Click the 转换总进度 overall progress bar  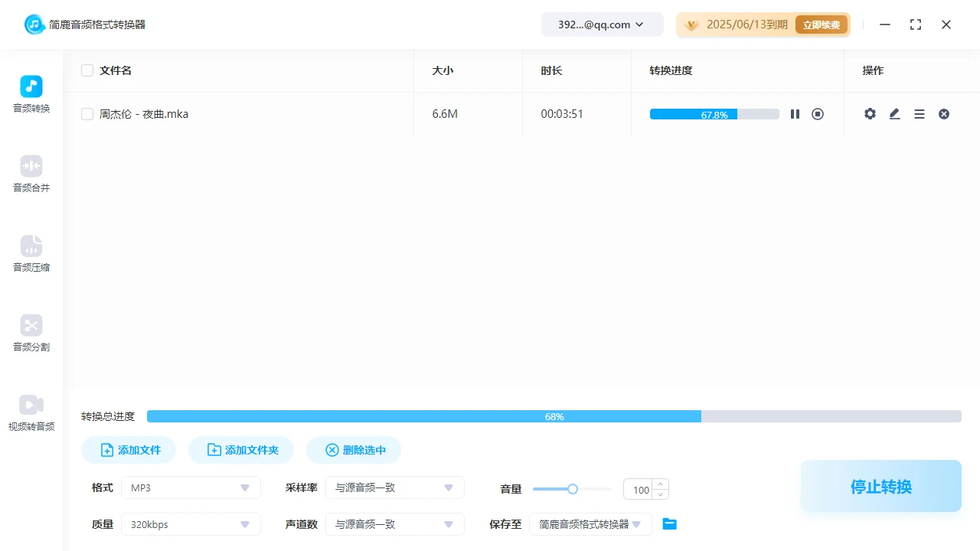point(554,416)
